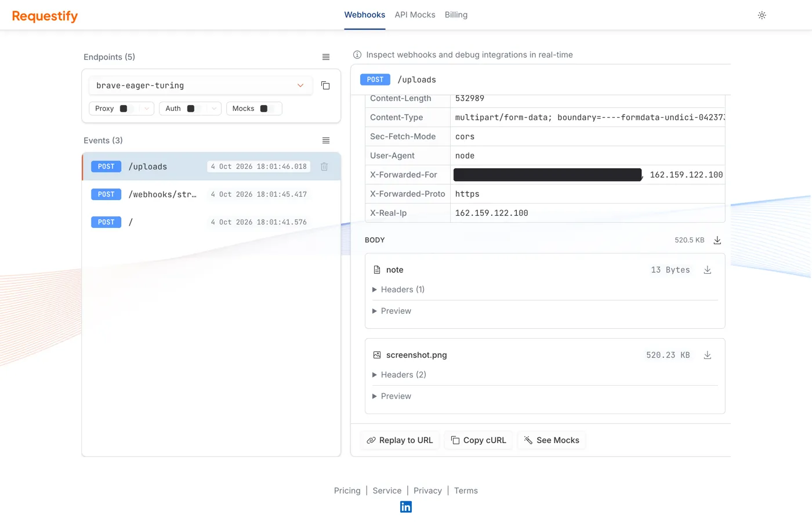Open the Proxy options chevron
812x522 pixels.
147,108
